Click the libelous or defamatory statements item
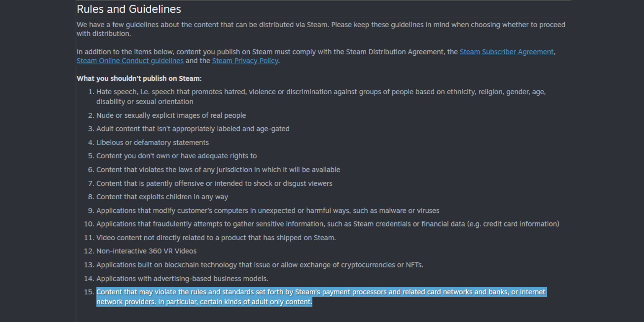Viewport: 644px width, 322px height. coord(153,143)
